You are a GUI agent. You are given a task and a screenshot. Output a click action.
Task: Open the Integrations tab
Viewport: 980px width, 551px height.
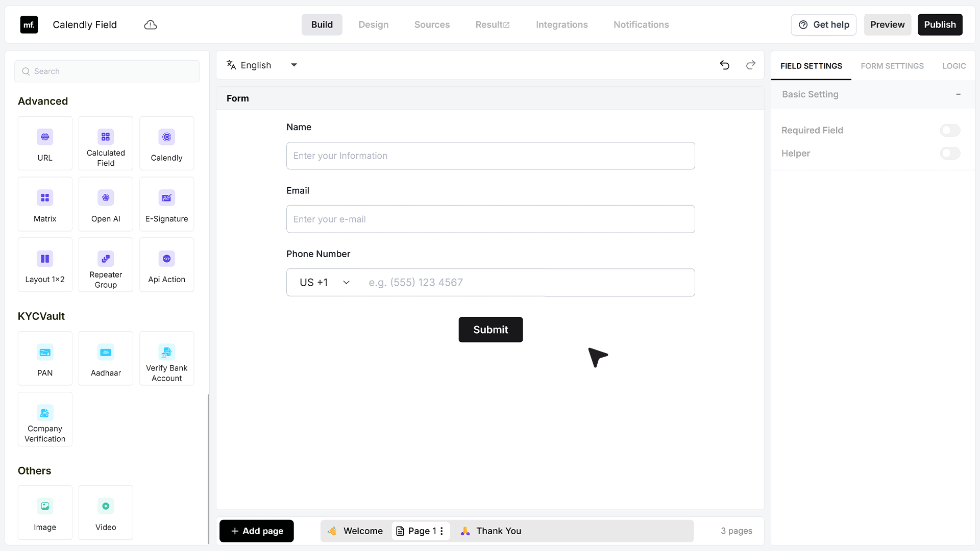pos(561,24)
